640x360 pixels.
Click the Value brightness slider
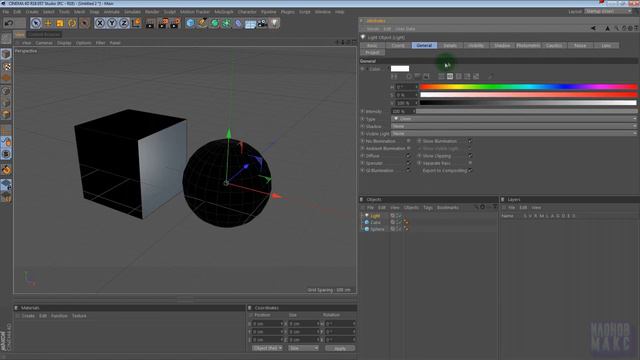coord(528,103)
